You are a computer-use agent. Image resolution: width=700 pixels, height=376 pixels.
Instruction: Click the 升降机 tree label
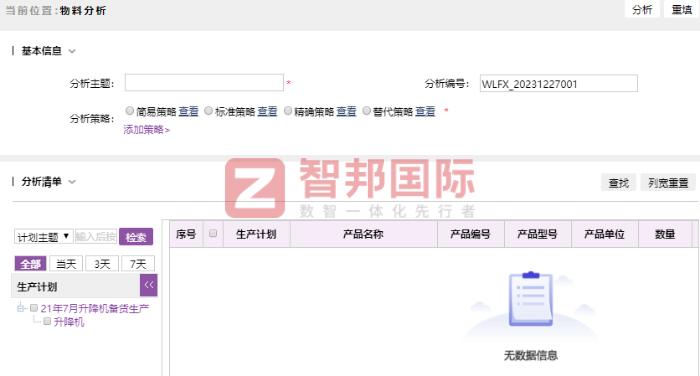pyautogui.click(x=69, y=322)
